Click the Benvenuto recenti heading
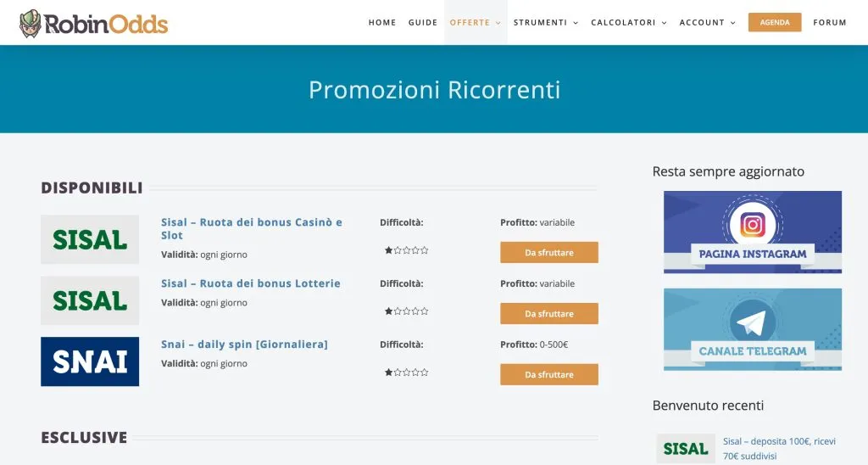The width and height of the screenshot is (868, 465). point(708,405)
